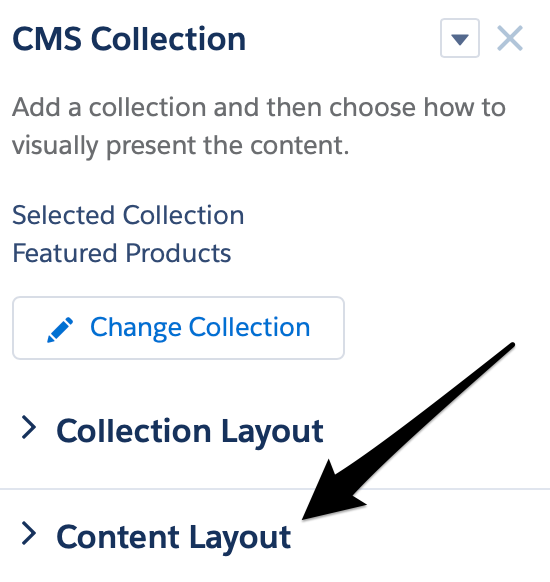Click the right-pointing arrow beside Content Layout
The height and width of the screenshot is (582, 550).
(x=29, y=533)
